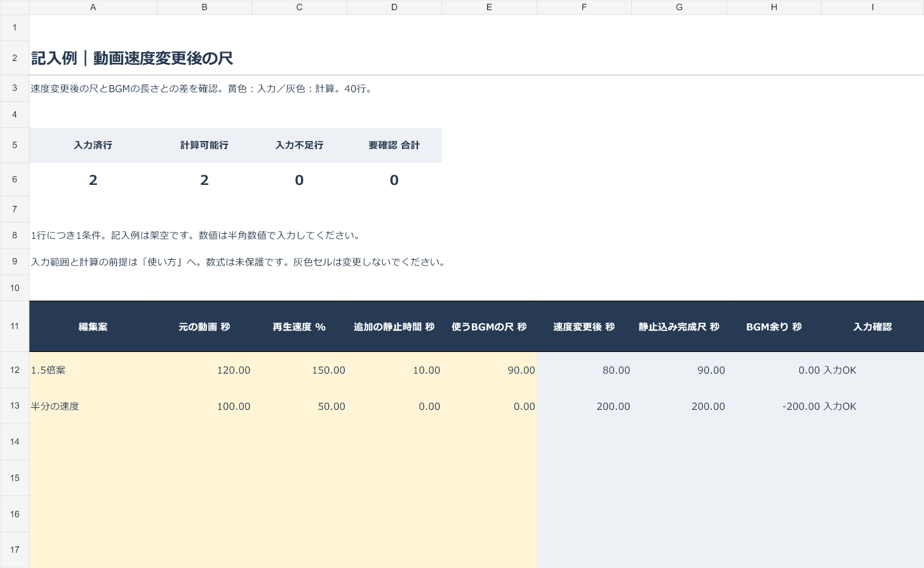Screen dimensions: 924x568
Task: Click the note starting 入力範囲と計算の前提
Action: pyautogui.click(x=239, y=262)
